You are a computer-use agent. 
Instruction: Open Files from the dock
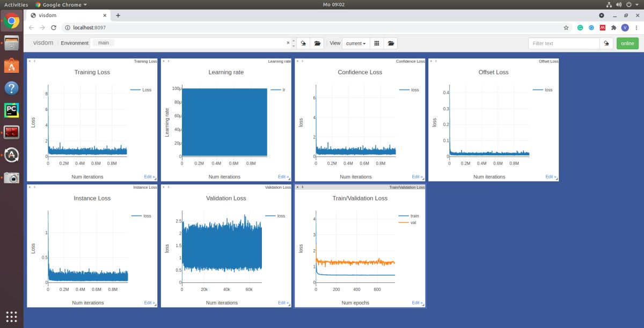[x=11, y=43]
